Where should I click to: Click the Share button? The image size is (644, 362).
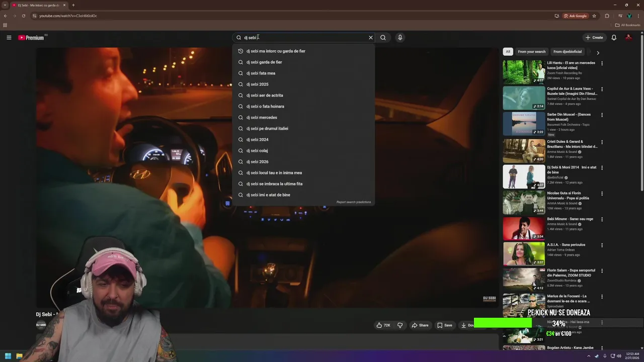[x=420, y=325]
